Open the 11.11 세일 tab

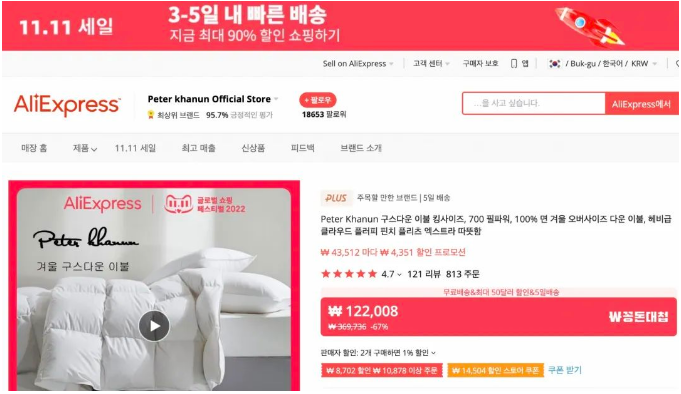(x=135, y=148)
